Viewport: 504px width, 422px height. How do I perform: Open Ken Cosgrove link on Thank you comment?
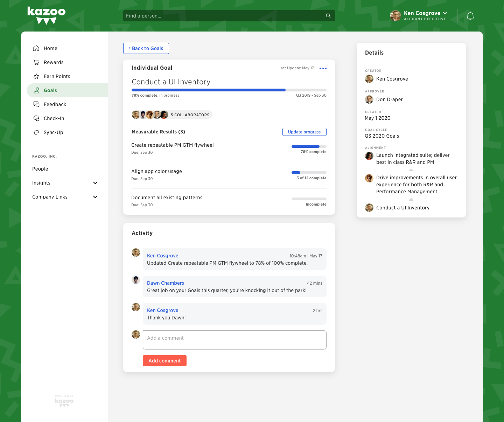tap(163, 310)
